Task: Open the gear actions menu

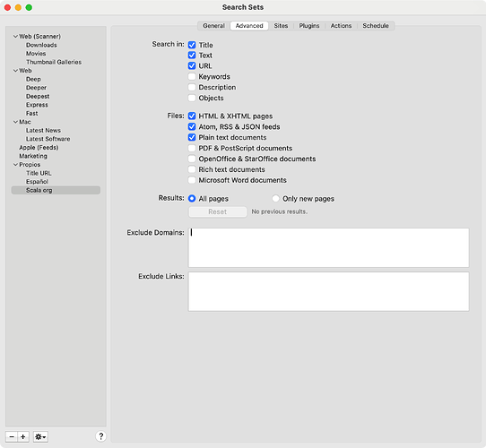Action: [40, 437]
